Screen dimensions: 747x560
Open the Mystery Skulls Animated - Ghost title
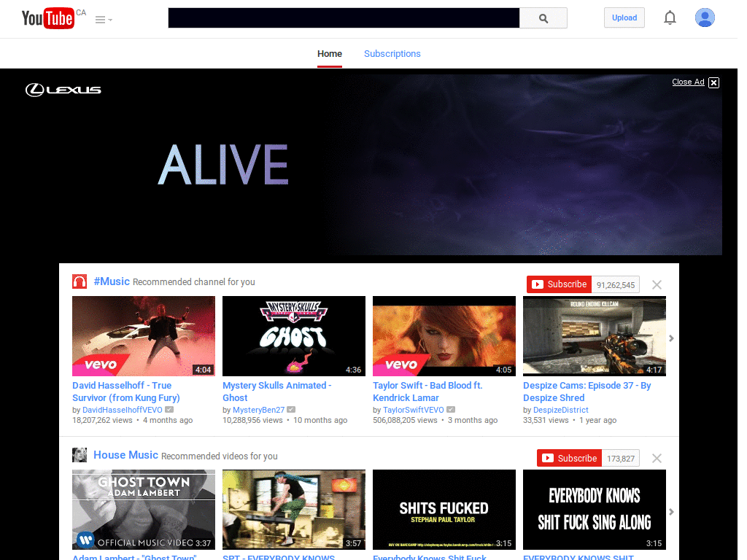276,392
